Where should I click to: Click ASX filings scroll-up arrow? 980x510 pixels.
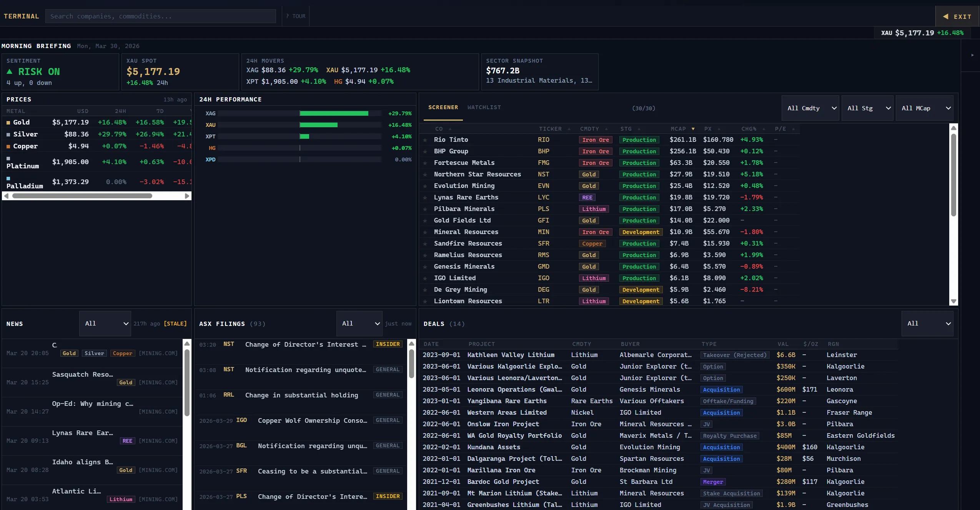(411, 343)
